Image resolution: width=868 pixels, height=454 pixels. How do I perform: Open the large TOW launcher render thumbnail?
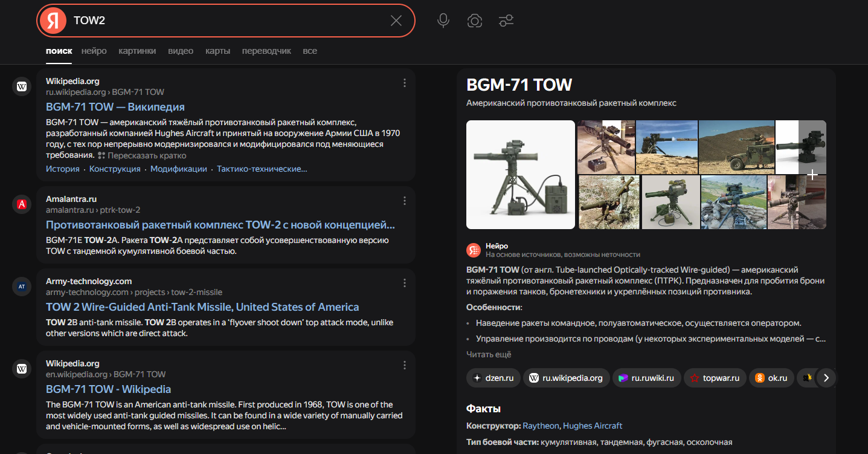pos(521,175)
